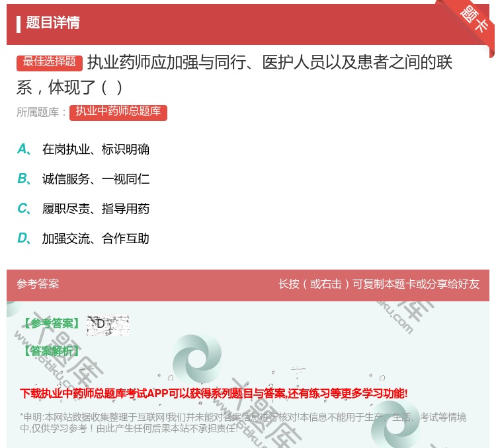
Task: Select option C 履职尽责、指导用药
Action: point(83,209)
